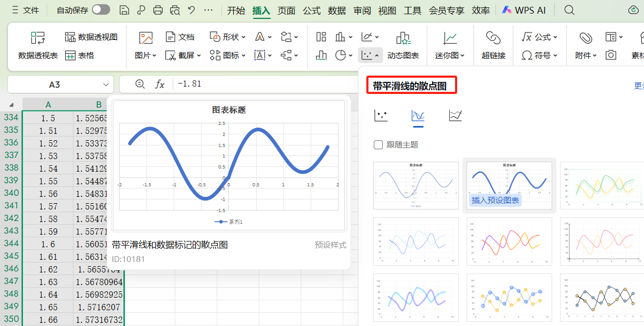Open the 审阅 review tab

pos(362,9)
